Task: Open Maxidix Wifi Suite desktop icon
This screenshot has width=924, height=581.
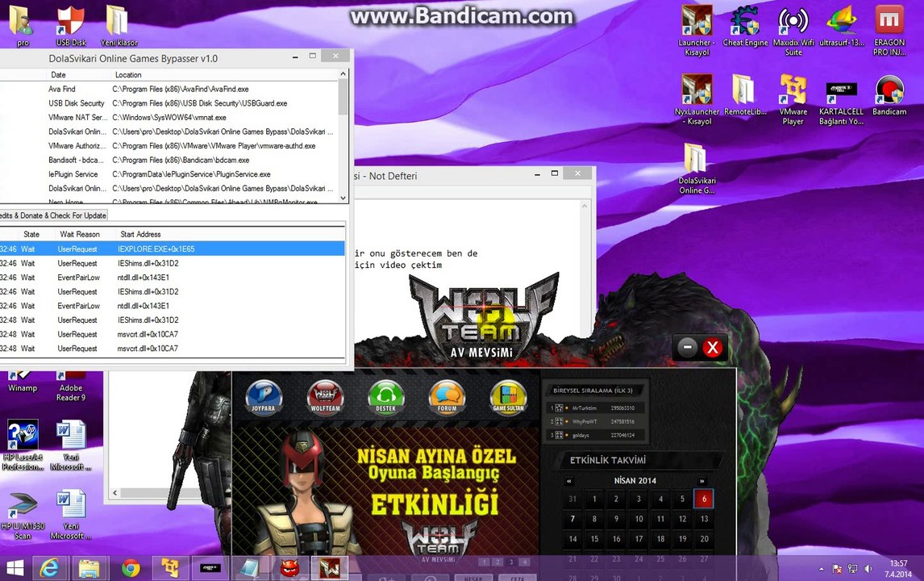Action: click(793, 31)
